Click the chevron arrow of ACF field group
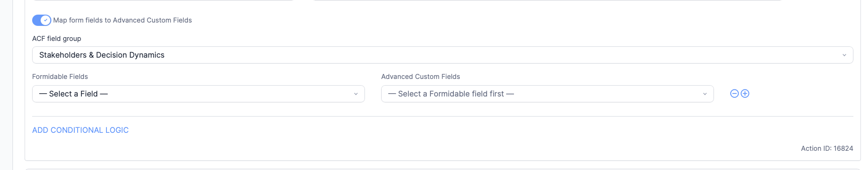Image resolution: width=868 pixels, height=170 pixels. coord(844,55)
